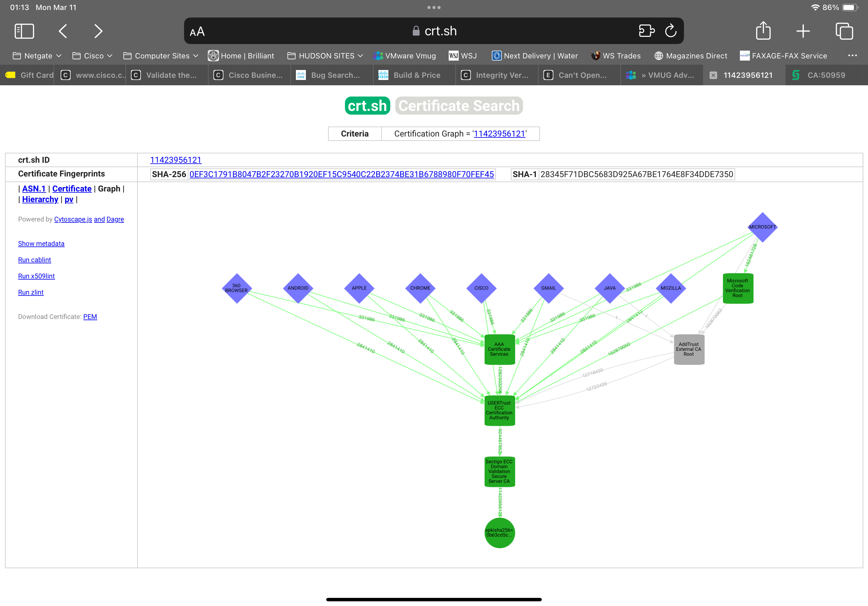Click the Show metadata link

point(41,243)
